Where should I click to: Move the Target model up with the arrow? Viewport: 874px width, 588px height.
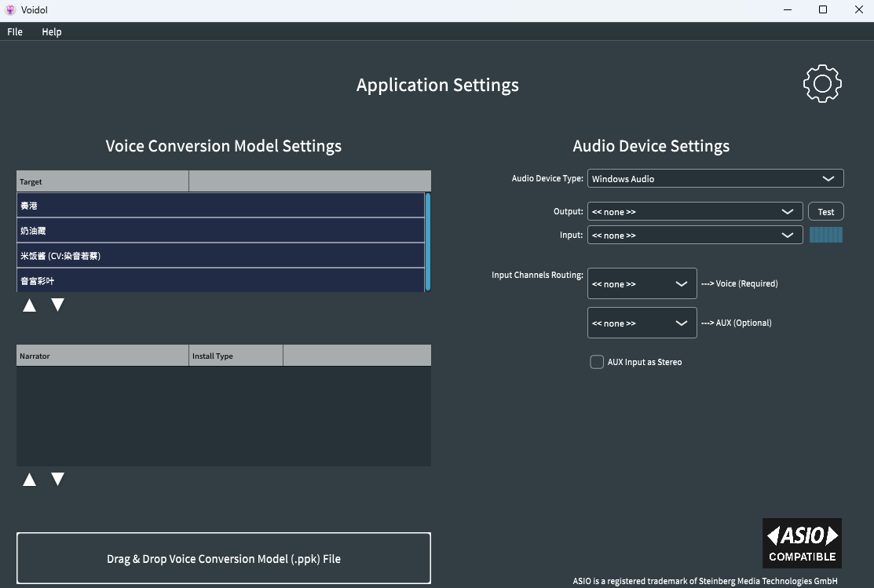(x=30, y=305)
